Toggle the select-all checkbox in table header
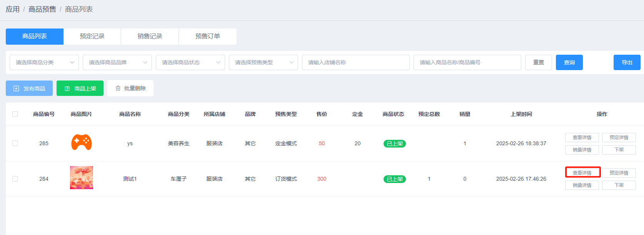The height and width of the screenshot is (235, 644). 15,114
